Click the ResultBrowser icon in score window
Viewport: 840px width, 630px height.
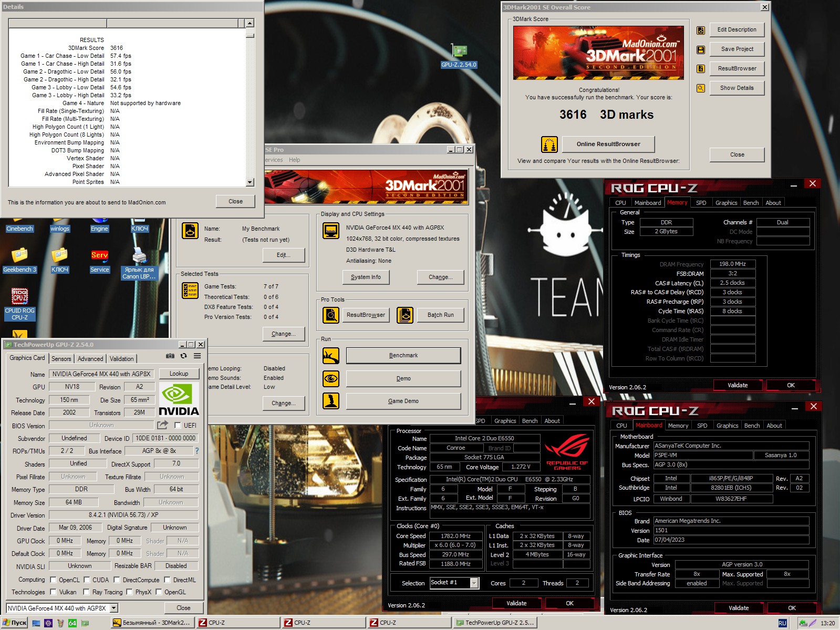pos(701,69)
